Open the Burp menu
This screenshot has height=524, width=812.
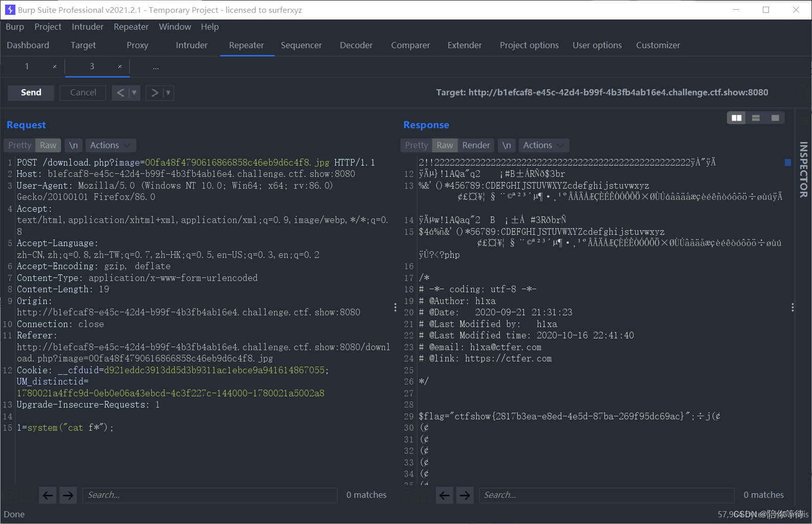(x=15, y=27)
